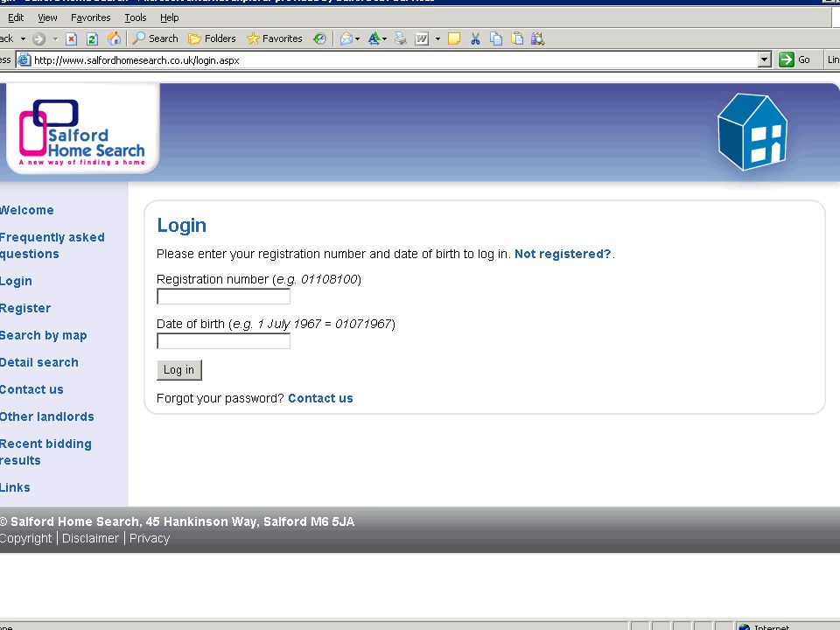Screen dimensions: 840x630
Task: Click the Log in button
Action: (178, 369)
